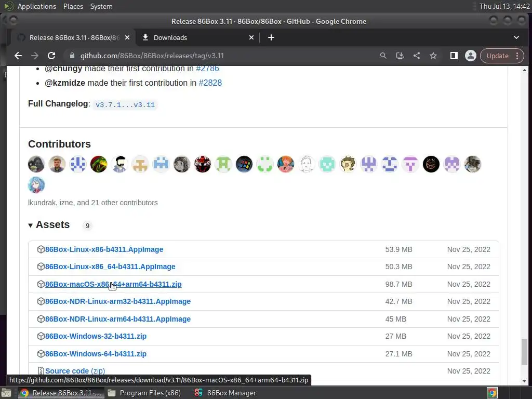Open the blue-haired anime contributor avatar
This screenshot has width=532, height=399.
[36, 185]
